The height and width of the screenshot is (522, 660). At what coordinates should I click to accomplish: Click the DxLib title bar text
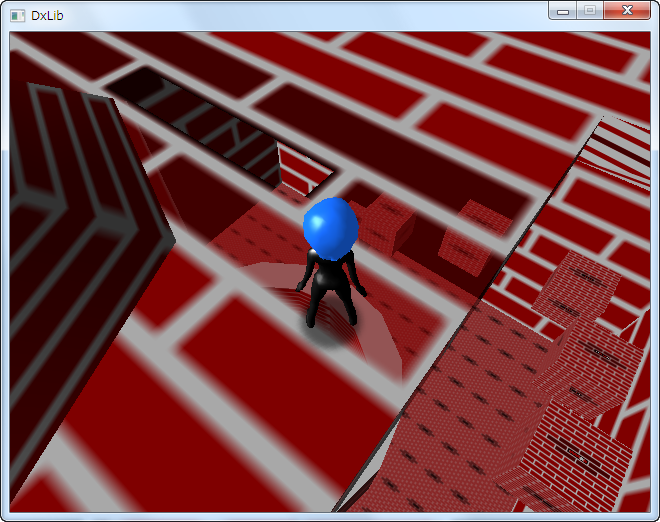[48, 16]
